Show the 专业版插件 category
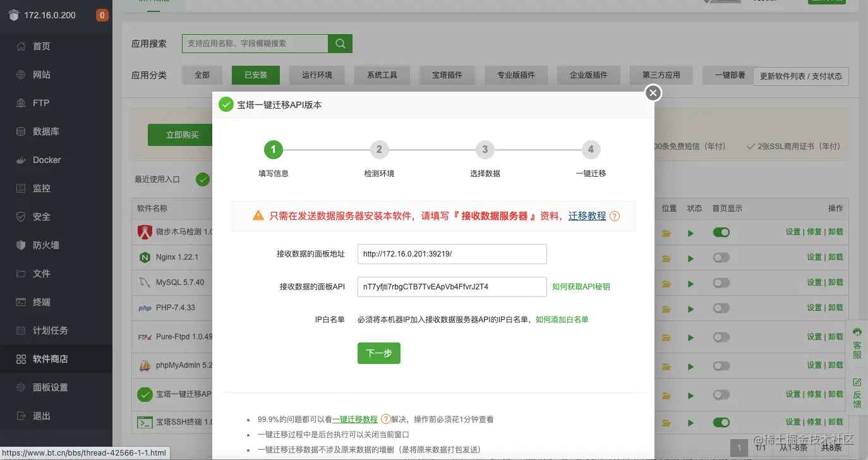 [516, 75]
